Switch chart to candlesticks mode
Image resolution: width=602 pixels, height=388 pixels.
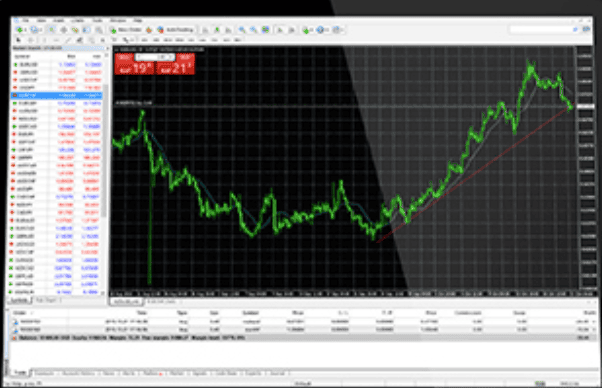tap(217, 30)
